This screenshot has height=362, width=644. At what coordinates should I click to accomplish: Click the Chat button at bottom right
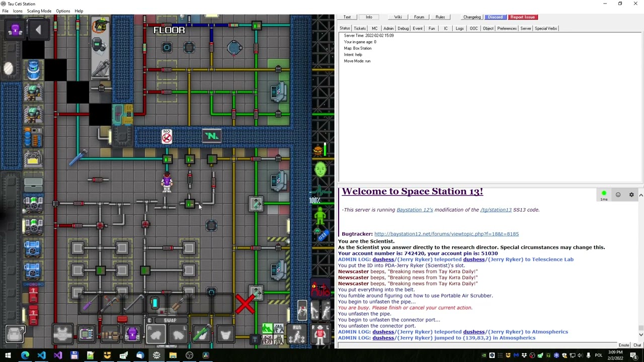click(637, 345)
